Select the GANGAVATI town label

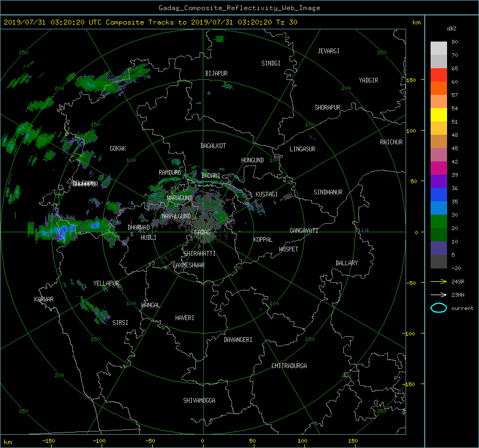[304, 231]
